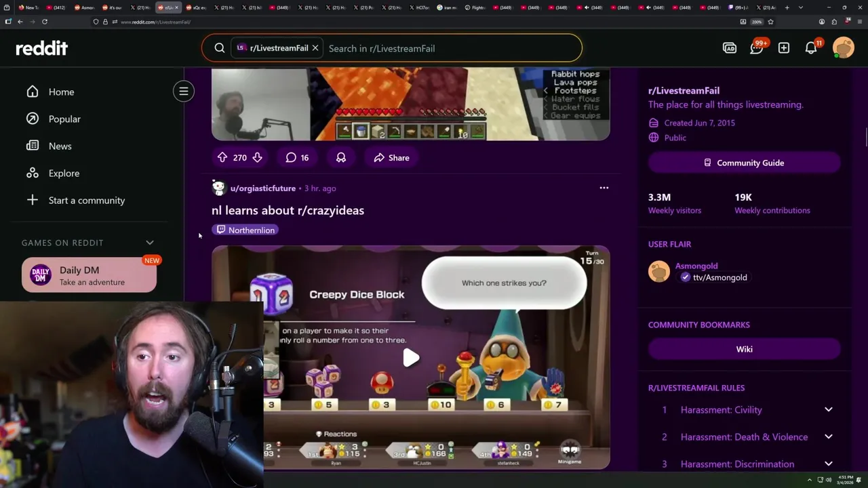Click the 200% zoom level indicator
The height and width of the screenshot is (488, 868).
[x=756, y=22]
